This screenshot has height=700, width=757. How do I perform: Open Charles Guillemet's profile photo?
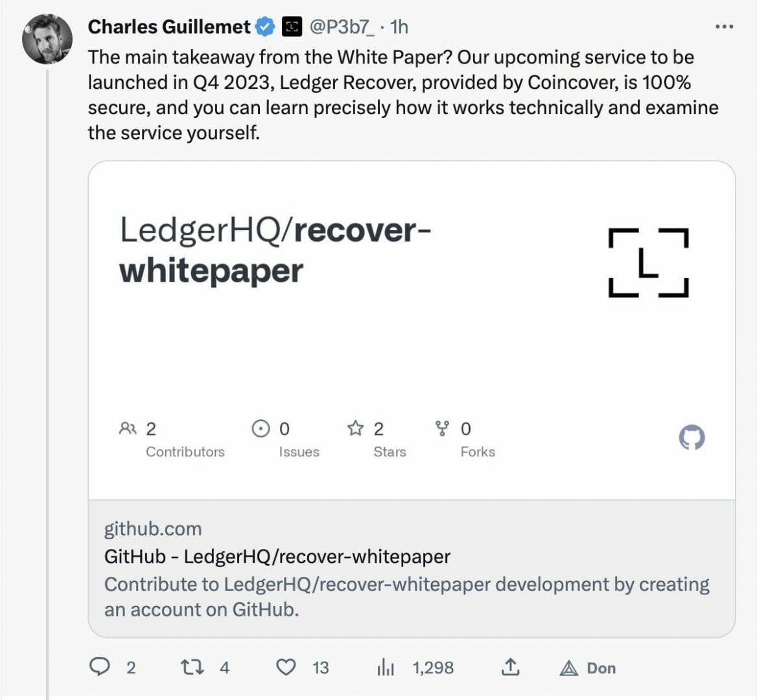(x=47, y=39)
